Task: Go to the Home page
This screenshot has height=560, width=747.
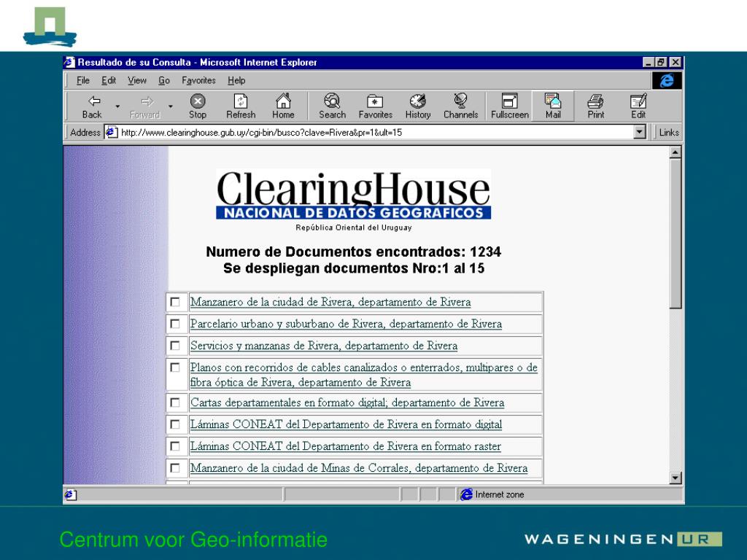Action: click(283, 106)
